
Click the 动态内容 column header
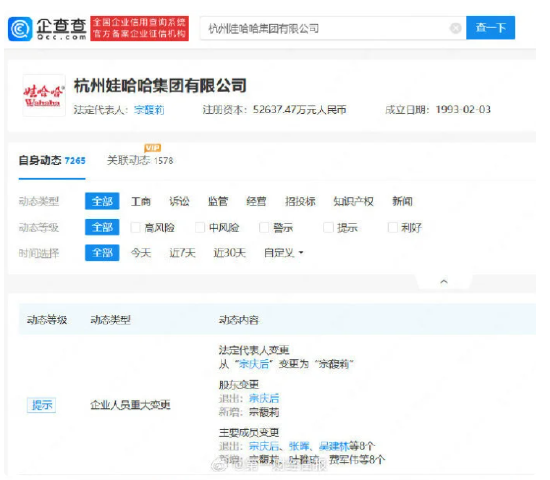239,320
